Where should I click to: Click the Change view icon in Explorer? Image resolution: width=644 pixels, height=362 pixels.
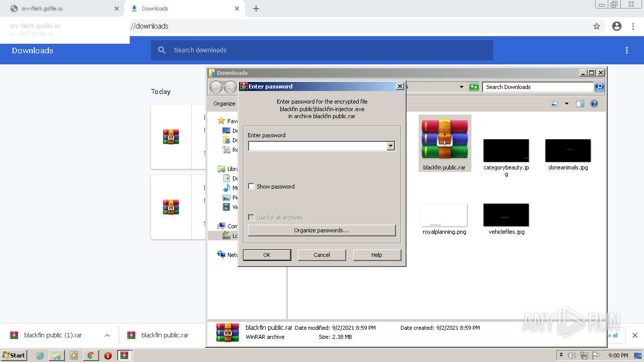[x=554, y=104]
